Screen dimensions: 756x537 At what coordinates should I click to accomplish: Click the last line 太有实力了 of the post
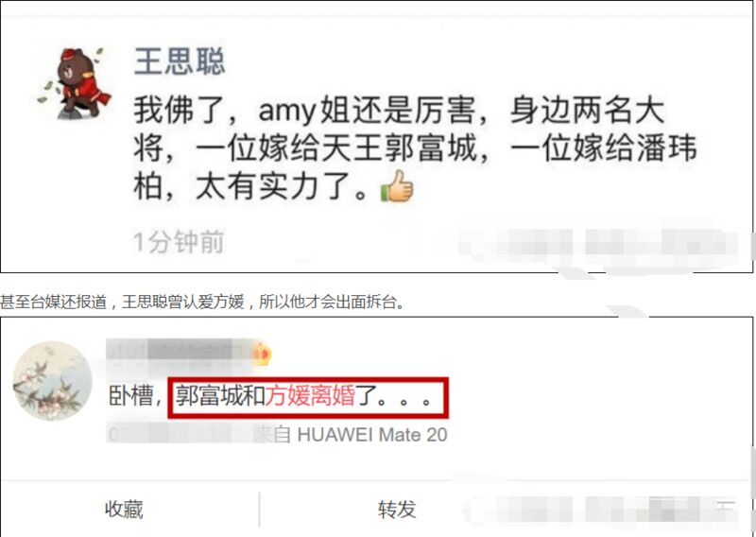[250, 186]
